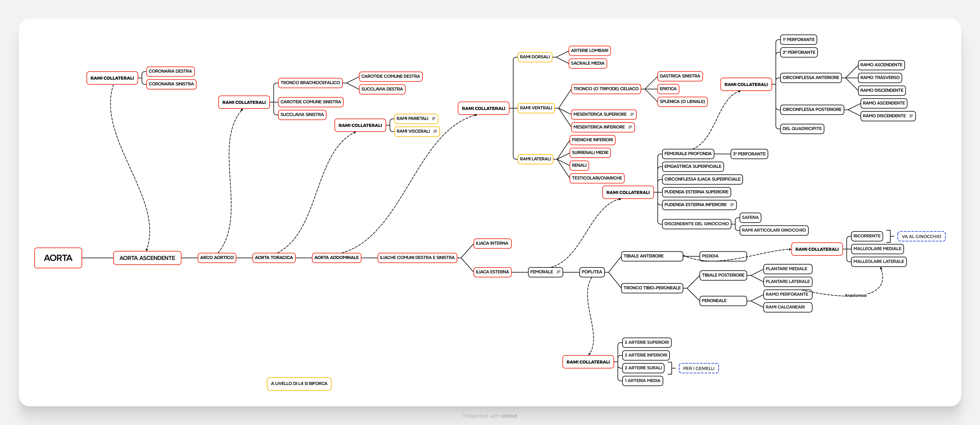
Task: Click the RAMI VENTRALI node
Action: (536, 108)
